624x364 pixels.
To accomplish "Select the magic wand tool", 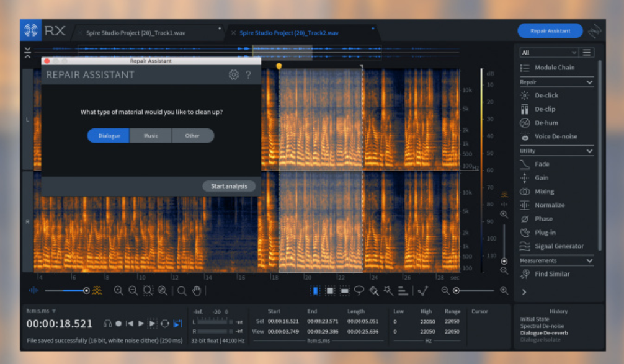I will click(x=388, y=291).
